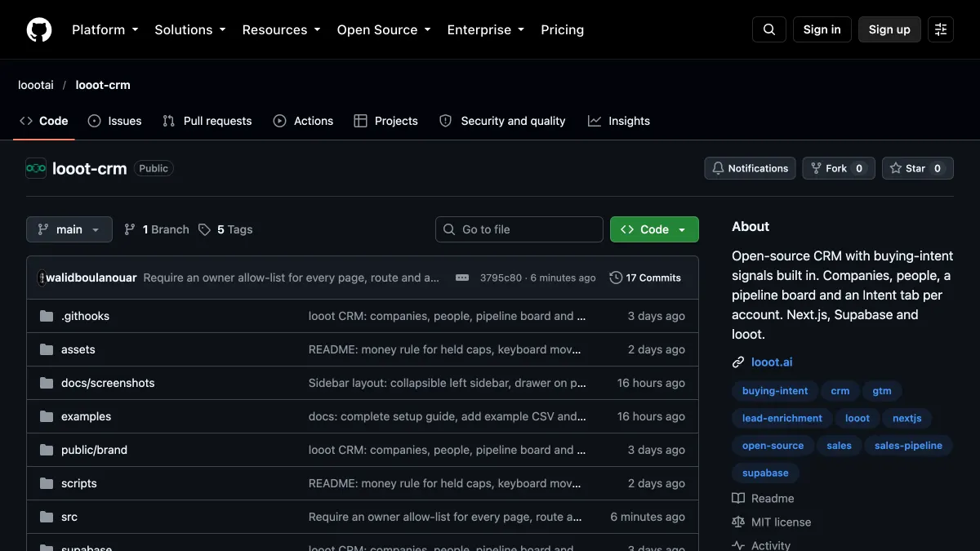Screen dimensions: 980x551
Task: Switch to the Security and quality tab
Action: (502, 121)
